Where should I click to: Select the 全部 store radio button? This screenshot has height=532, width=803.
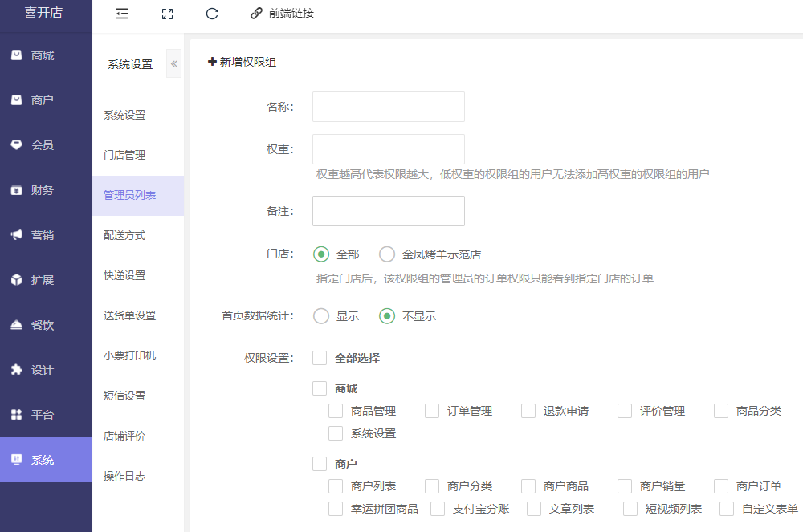point(321,254)
